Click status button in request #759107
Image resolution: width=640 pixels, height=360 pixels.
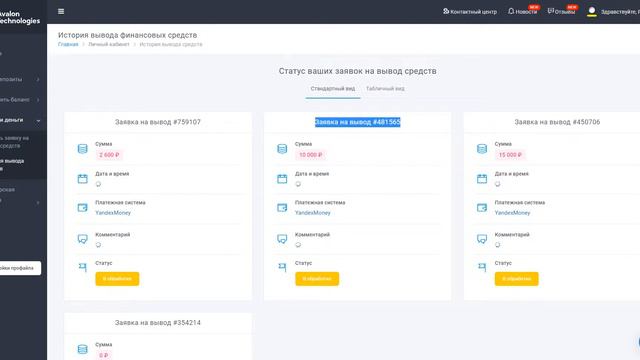pos(117,279)
